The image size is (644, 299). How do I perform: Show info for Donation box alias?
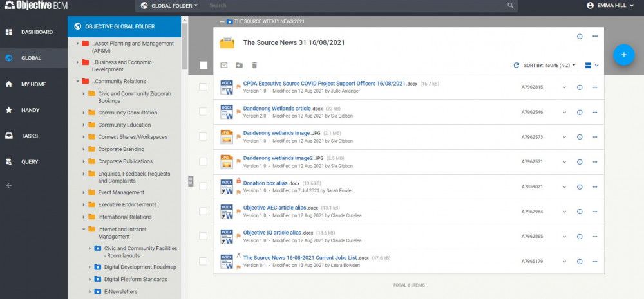coord(580,187)
